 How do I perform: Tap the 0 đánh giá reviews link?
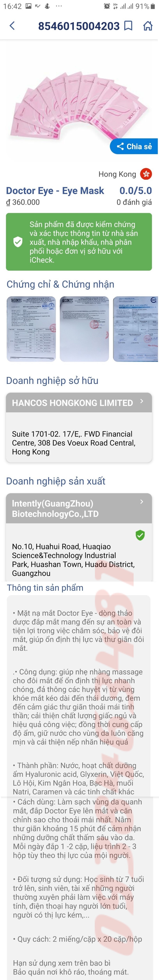click(x=134, y=202)
